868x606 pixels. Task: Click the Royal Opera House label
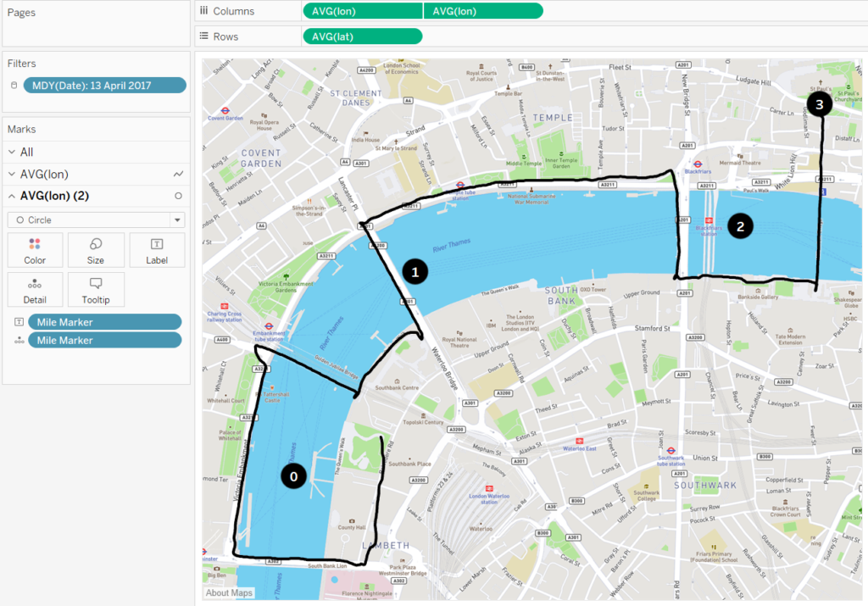[264, 125]
